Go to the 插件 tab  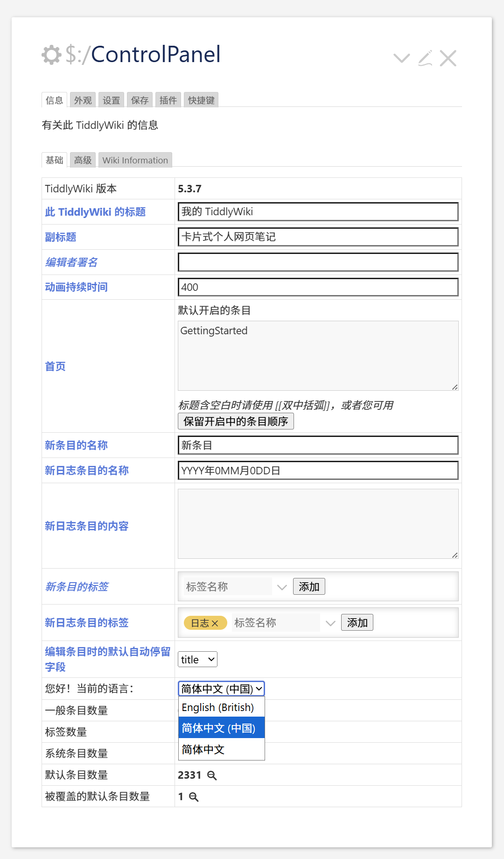(168, 100)
